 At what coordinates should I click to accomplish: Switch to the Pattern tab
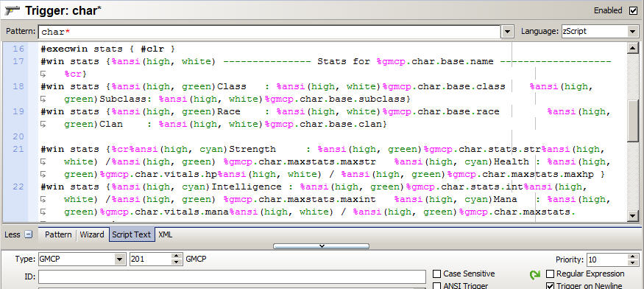click(58, 234)
